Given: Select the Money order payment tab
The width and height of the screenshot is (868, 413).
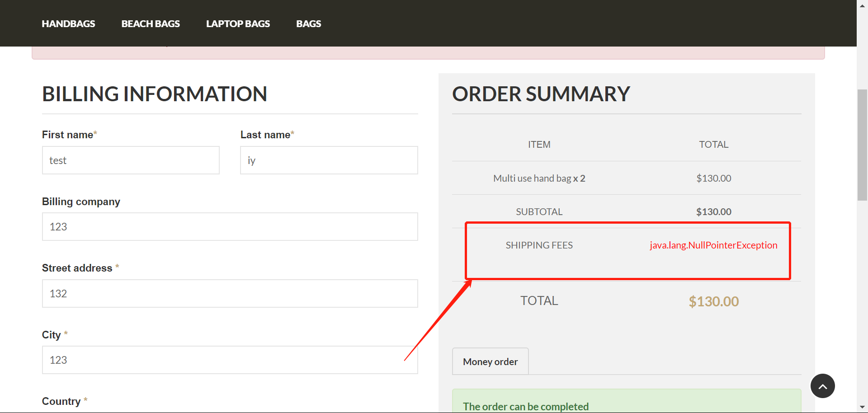Looking at the screenshot, I should click(490, 361).
